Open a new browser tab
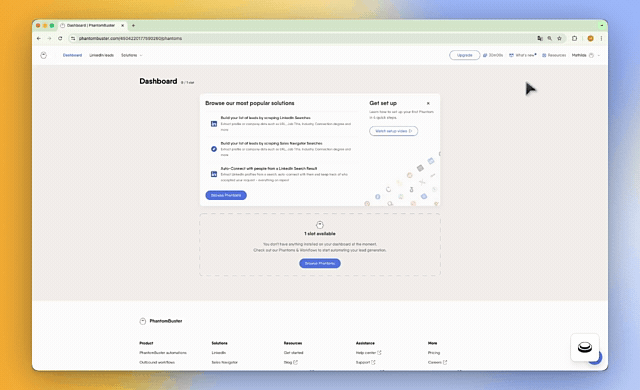Screen dimensions: 640x390 click(x=133, y=25)
